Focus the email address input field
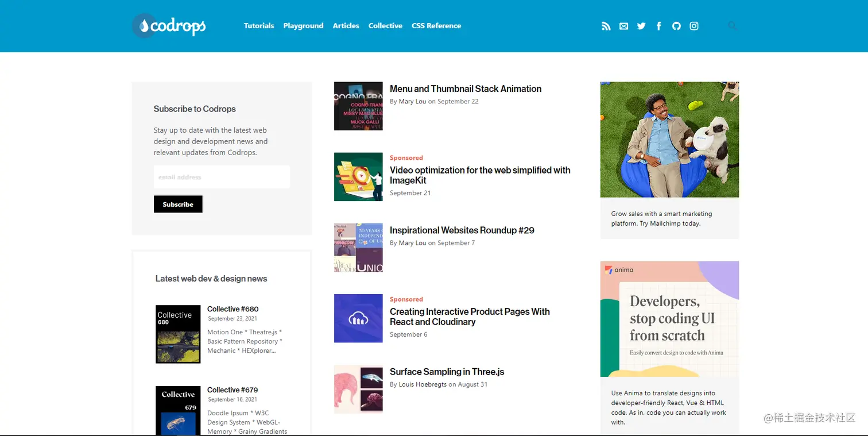The height and width of the screenshot is (436, 868). (222, 177)
